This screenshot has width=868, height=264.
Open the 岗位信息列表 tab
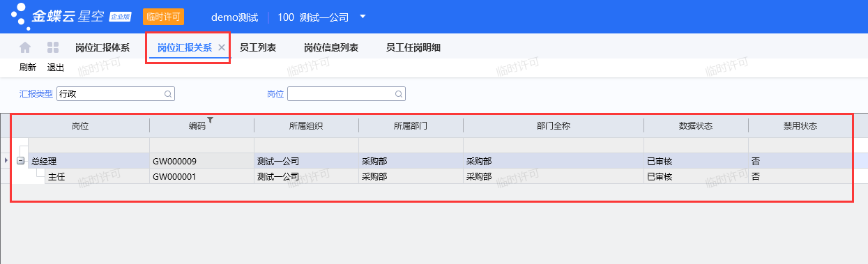[331, 47]
